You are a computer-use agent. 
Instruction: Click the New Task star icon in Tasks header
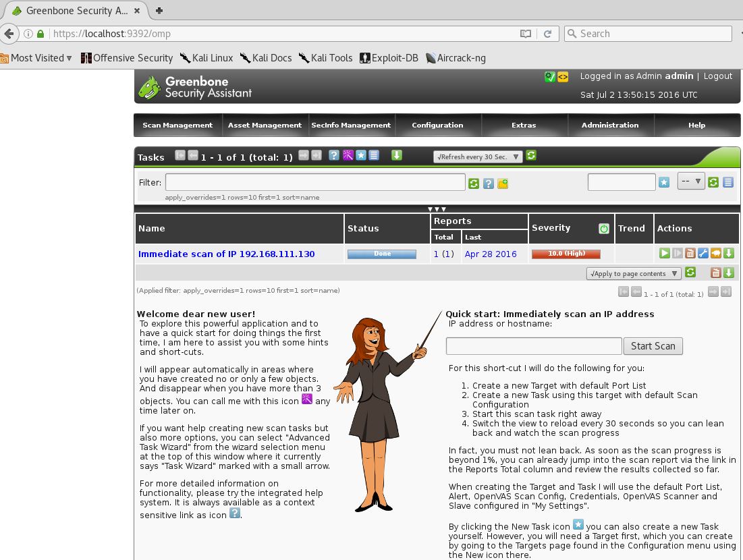(361, 155)
